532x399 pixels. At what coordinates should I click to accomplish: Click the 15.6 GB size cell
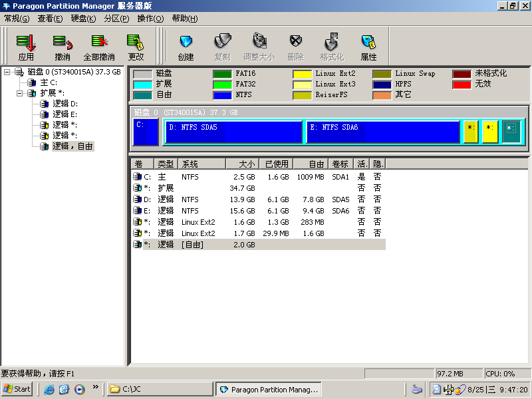242,211
